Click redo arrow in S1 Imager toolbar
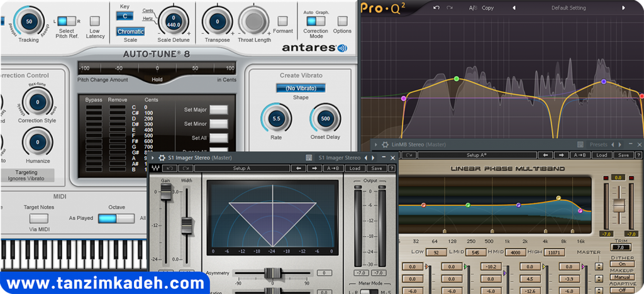 point(186,168)
